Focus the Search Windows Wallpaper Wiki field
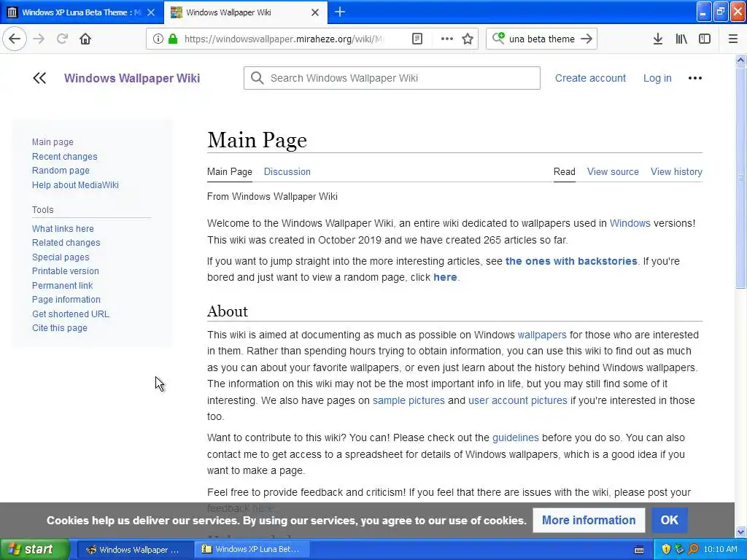Viewport: 747px width, 560px height. [x=392, y=78]
